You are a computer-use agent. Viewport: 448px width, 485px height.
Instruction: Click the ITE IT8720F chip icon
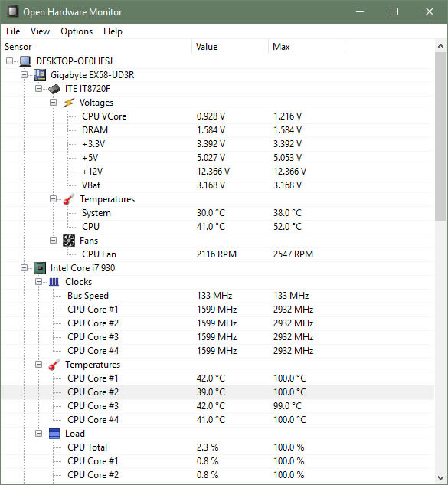click(54, 89)
